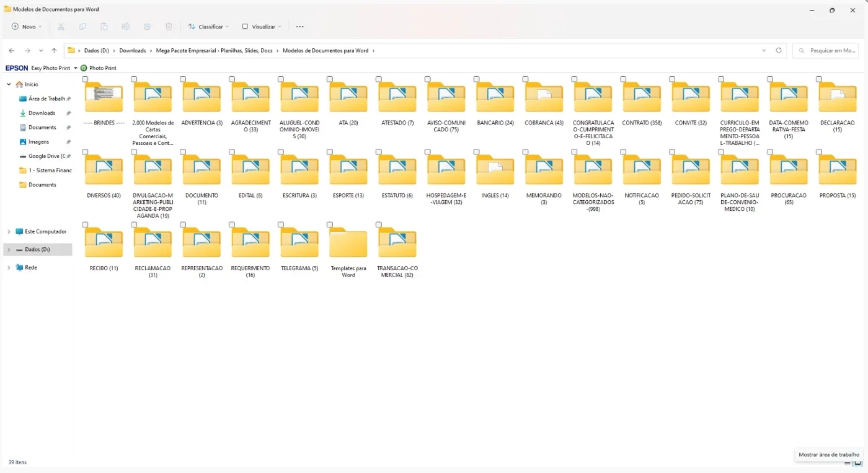Open the Visualizar view dropdown
The height and width of the screenshot is (473, 868).
pyautogui.click(x=262, y=27)
